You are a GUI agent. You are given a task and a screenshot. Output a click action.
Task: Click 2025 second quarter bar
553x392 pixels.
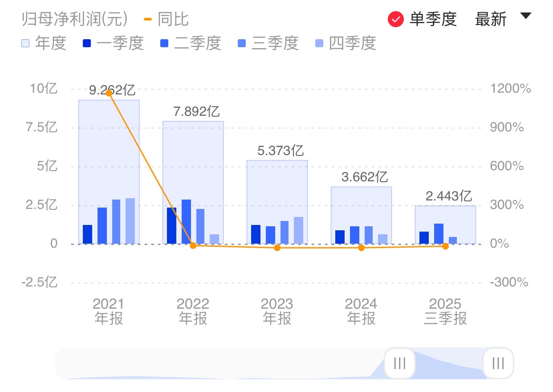coord(439,233)
